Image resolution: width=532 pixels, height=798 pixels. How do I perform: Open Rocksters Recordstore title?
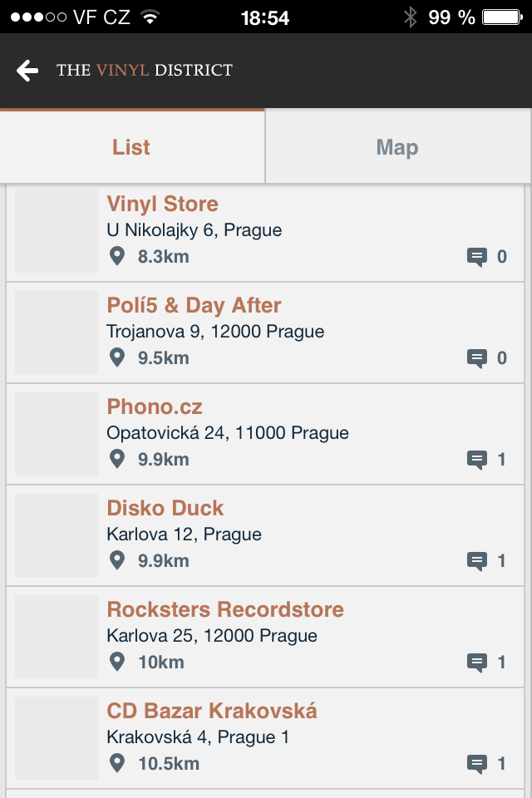(x=224, y=610)
